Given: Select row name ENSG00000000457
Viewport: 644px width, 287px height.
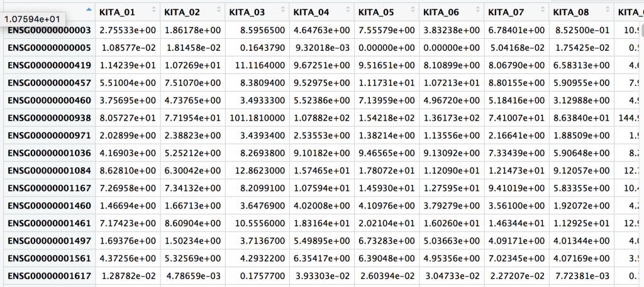Looking at the screenshot, I should pyautogui.click(x=49, y=83).
